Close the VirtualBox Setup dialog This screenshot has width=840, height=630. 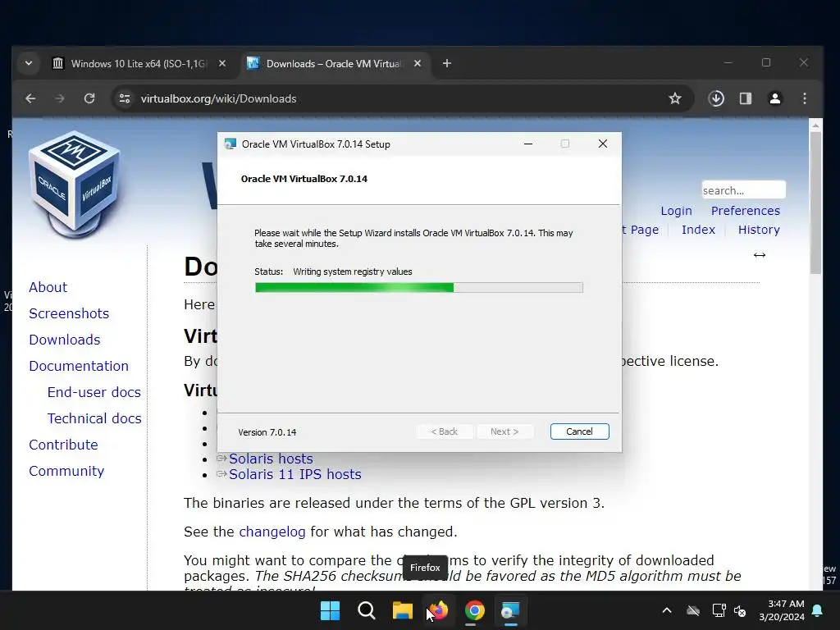pyautogui.click(x=603, y=144)
